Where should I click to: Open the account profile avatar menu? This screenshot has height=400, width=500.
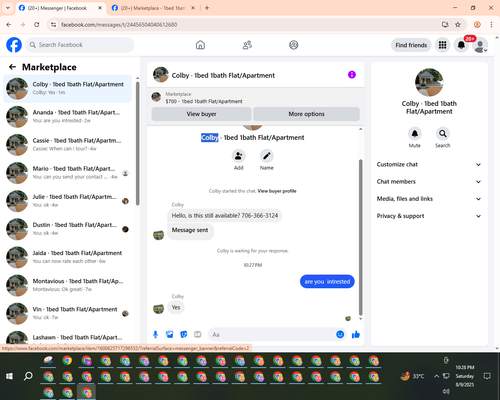tap(480, 45)
